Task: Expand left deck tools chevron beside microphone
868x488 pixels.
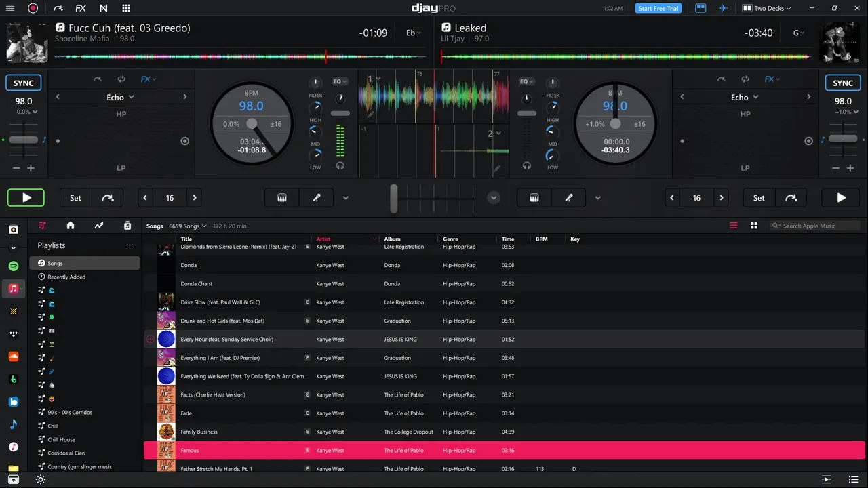Action: (345, 198)
